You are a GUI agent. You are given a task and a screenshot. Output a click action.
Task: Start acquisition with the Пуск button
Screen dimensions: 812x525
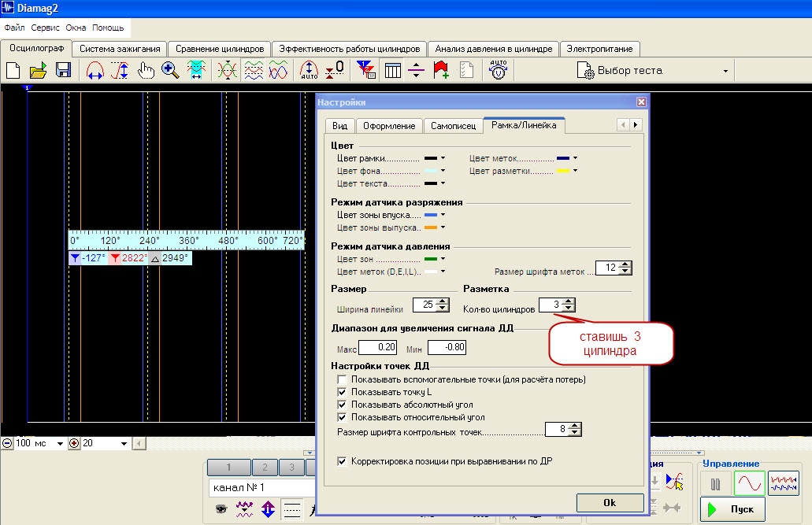pos(732,509)
